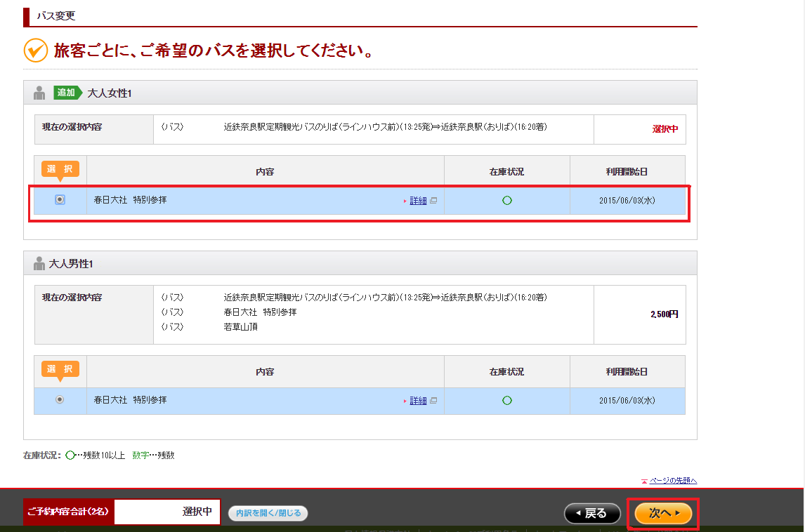Click person icon next to 大人男性1
The image size is (805, 532).
click(x=39, y=264)
